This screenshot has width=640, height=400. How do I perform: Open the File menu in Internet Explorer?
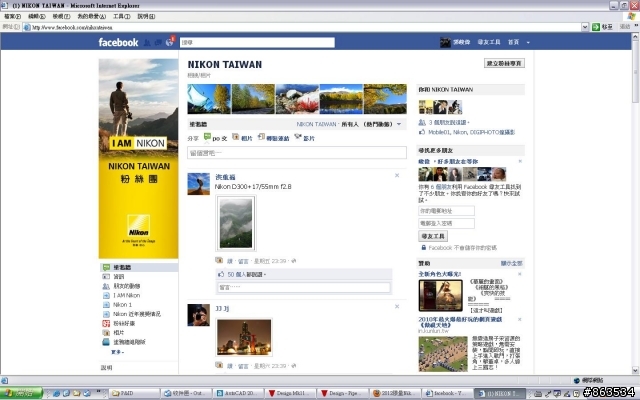[13, 16]
